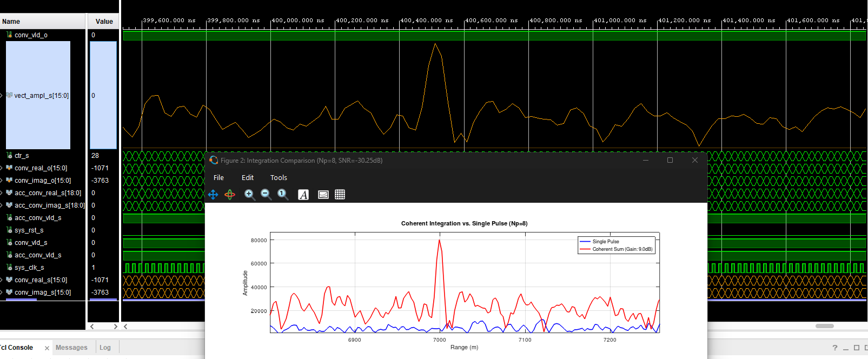This screenshot has height=359, width=868.
Task: Click the Amplitude axis label
Action: click(x=245, y=283)
